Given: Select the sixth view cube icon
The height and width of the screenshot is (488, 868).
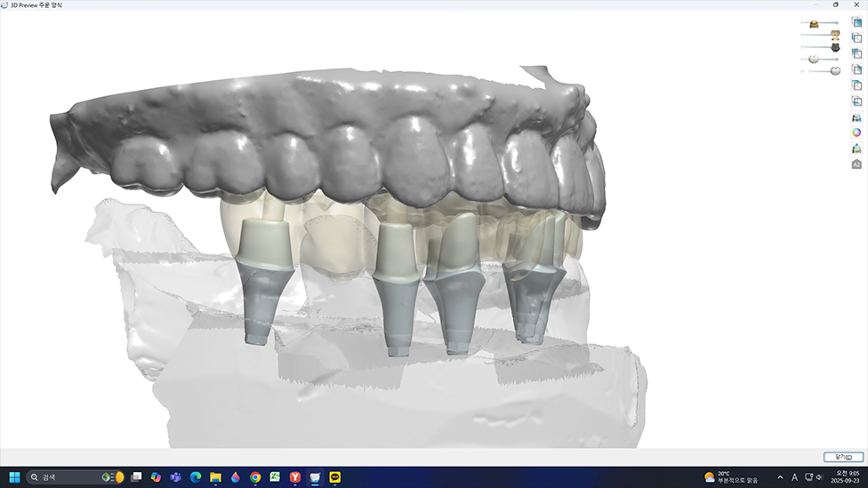Looking at the screenshot, I should pos(856,101).
